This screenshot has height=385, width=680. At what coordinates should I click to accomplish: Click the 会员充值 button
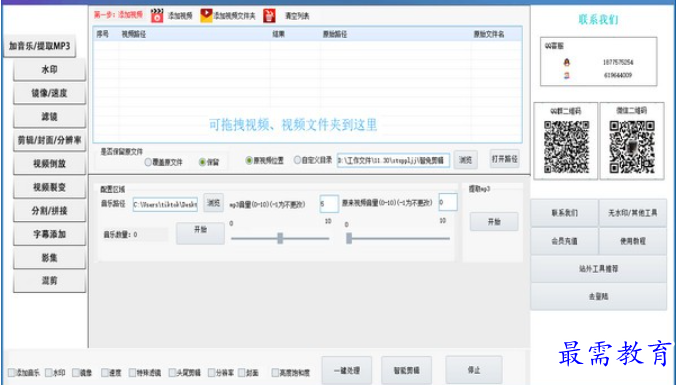pos(564,241)
